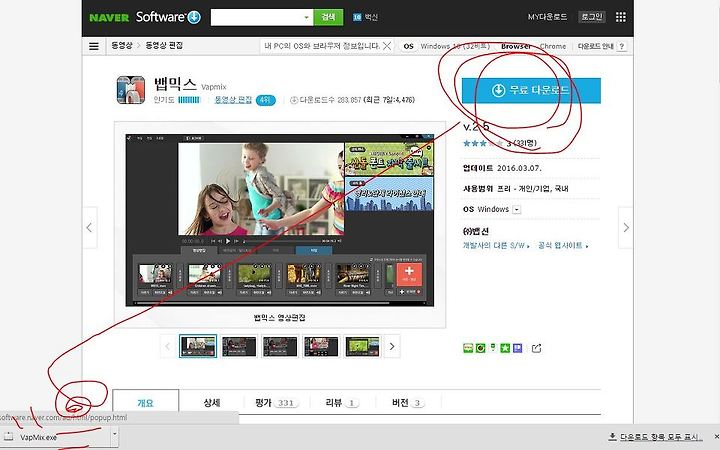This screenshot has width=720, height=450.
Task: Click the green star share icon
Action: pyautogui.click(x=505, y=348)
